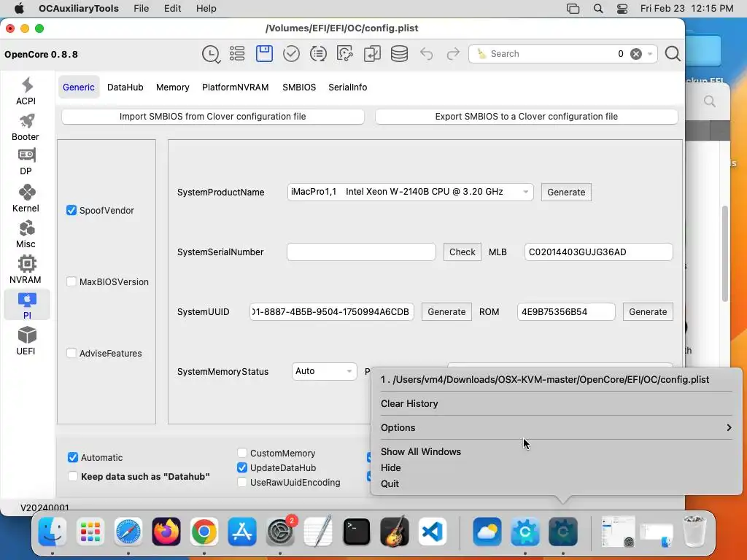
Task: Open Spotlight search in menu bar
Action: click(x=598, y=9)
